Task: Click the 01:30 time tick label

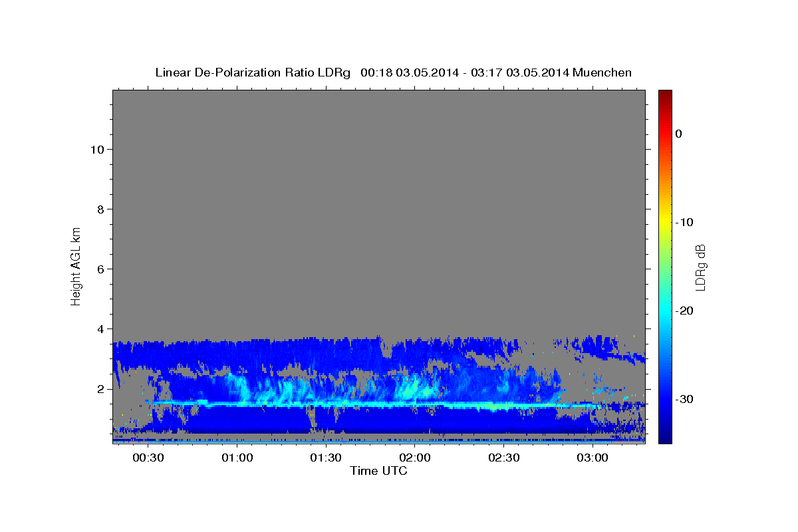Action: click(x=326, y=458)
